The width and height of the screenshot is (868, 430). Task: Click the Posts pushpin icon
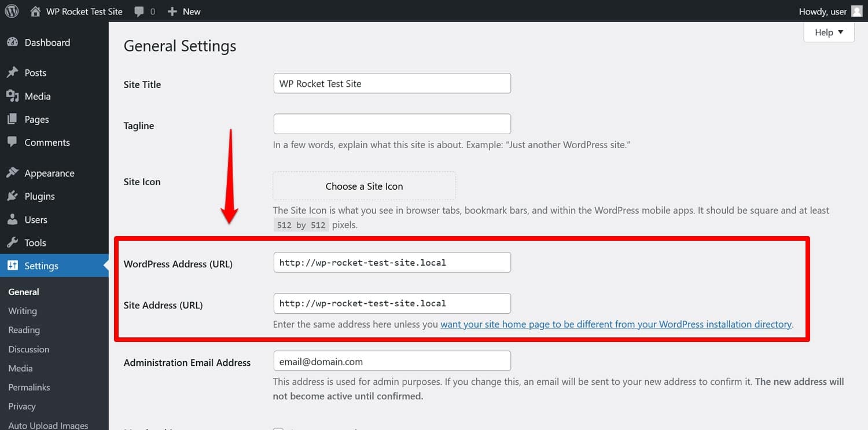coord(12,72)
